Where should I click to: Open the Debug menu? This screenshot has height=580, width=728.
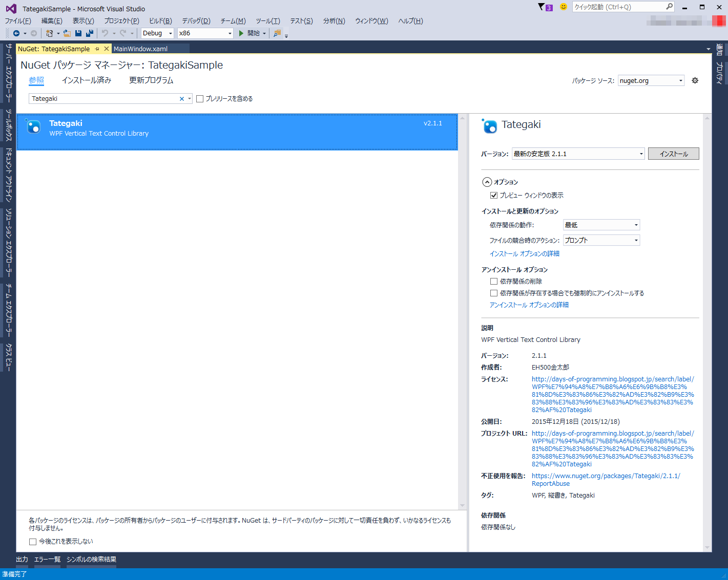tap(196, 21)
